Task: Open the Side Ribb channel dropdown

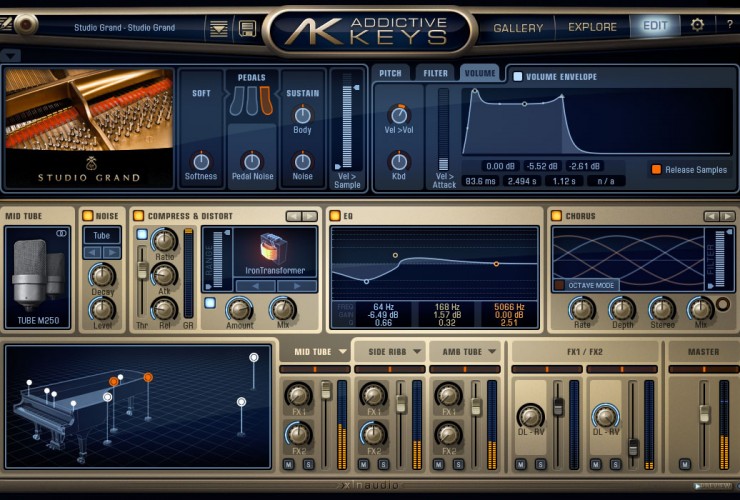Action: tap(417, 352)
